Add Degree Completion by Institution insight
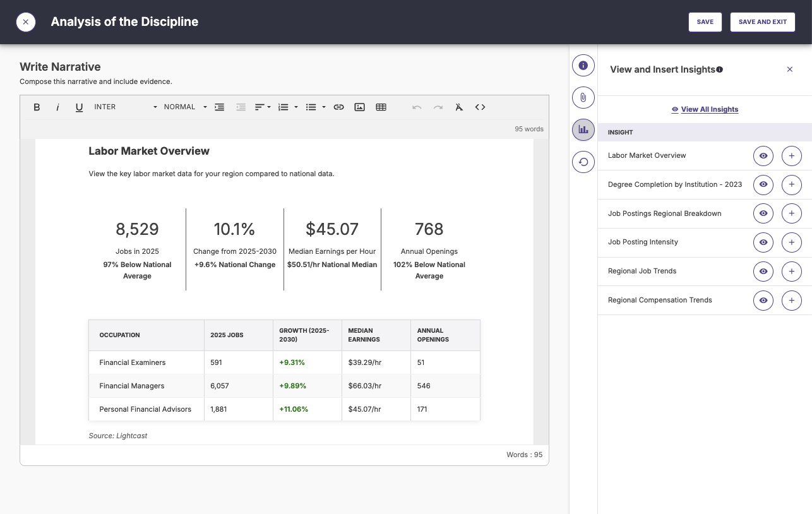The width and height of the screenshot is (812, 514). pos(792,184)
